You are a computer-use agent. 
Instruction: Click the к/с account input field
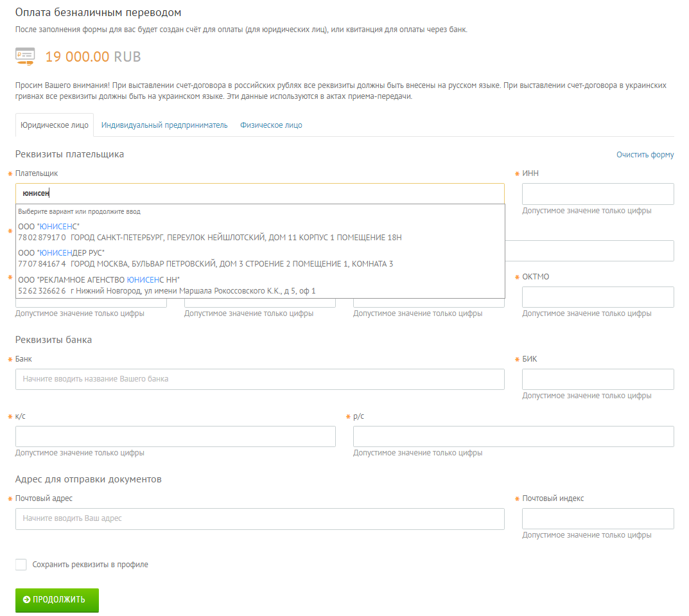tap(175, 436)
